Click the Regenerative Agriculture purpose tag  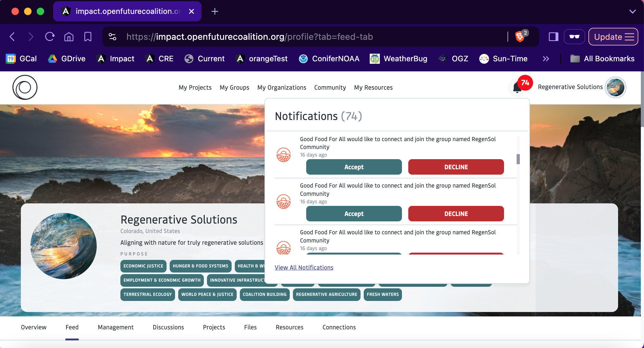click(326, 294)
